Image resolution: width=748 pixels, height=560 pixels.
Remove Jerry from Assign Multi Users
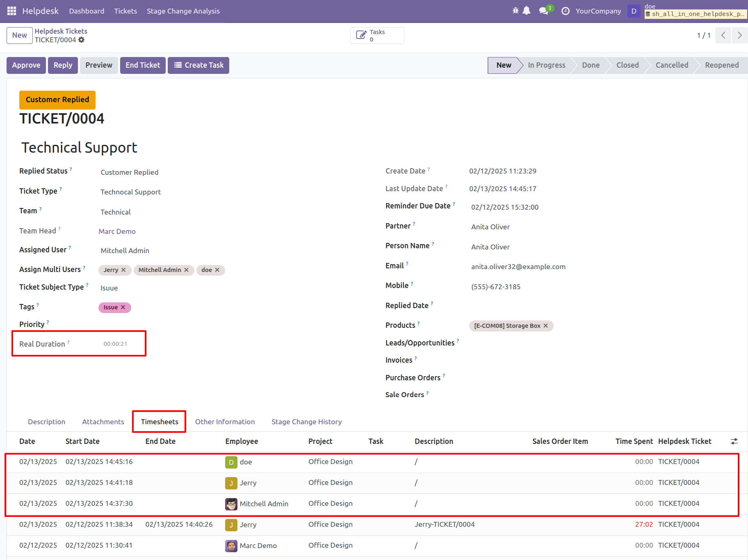123,270
